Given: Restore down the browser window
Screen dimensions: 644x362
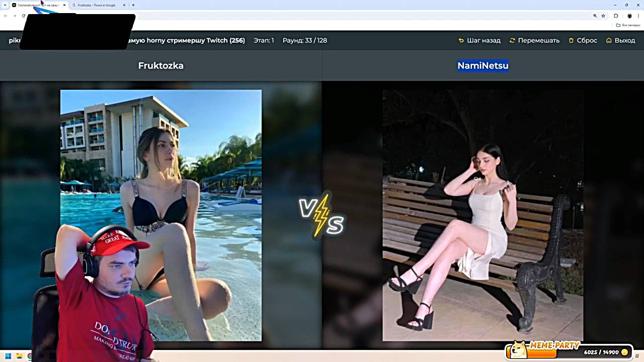Looking at the screenshot, I should click(626, 5).
